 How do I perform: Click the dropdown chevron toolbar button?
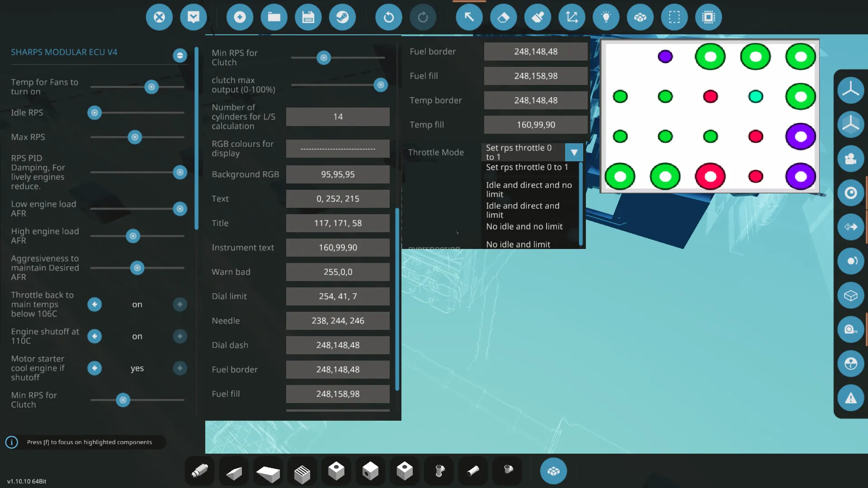click(x=193, y=17)
